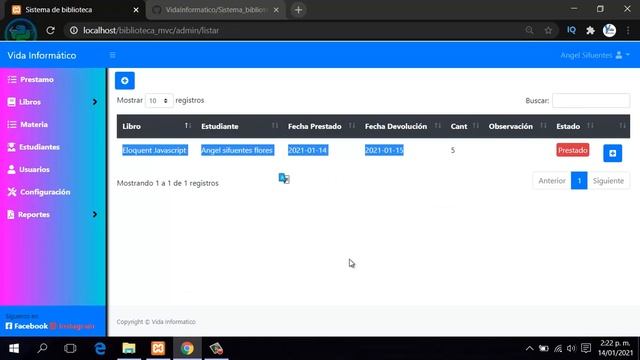The height and width of the screenshot is (360, 640).
Task: Click the localhost address bar URL
Action: click(x=151, y=30)
